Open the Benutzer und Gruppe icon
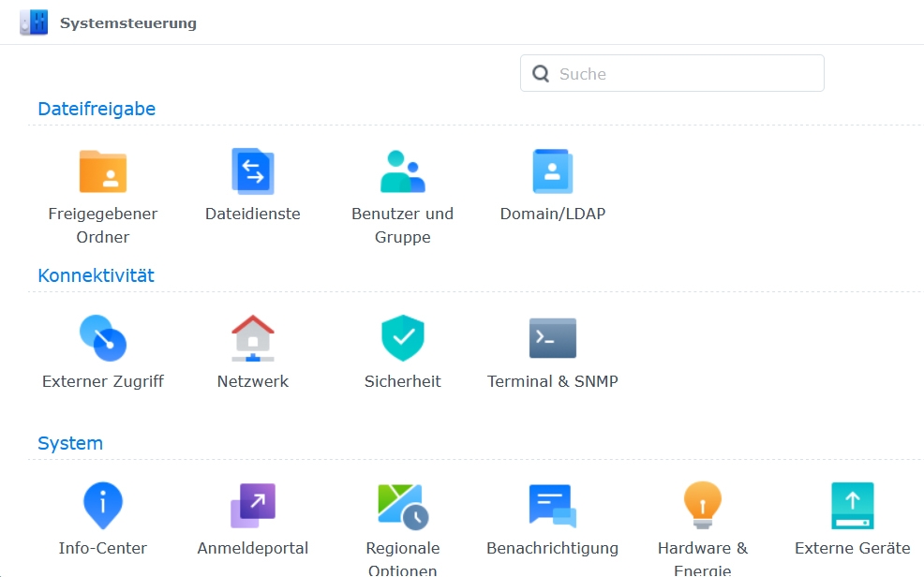The height and width of the screenshot is (577, 924). pyautogui.click(x=402, y=171)
